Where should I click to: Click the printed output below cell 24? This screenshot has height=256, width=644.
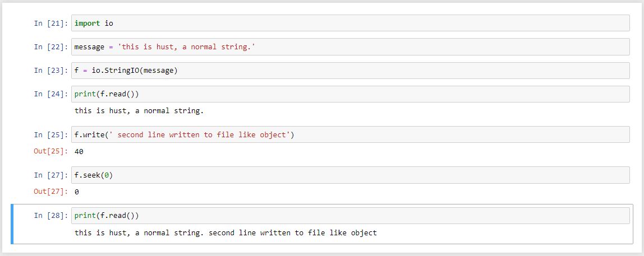pyautogui.click(x=139, y=111)
